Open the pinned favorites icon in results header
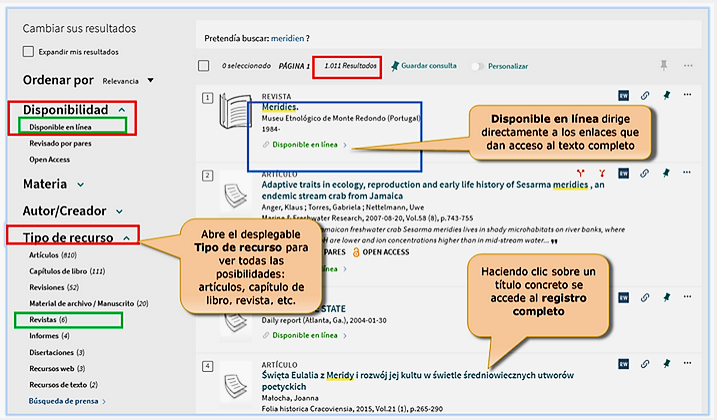Viewport: 717px width, 420px height. click(663, 66)
